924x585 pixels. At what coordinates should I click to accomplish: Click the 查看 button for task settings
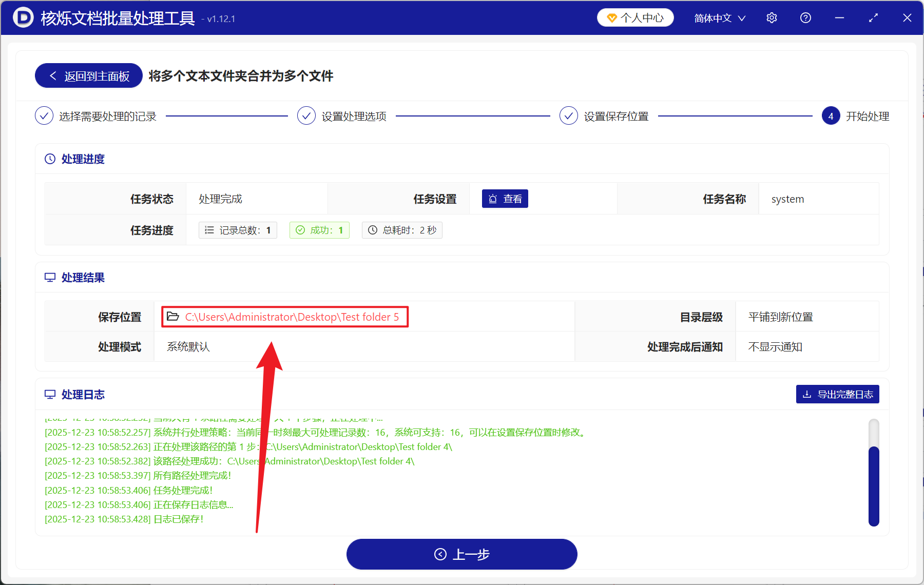505,199
